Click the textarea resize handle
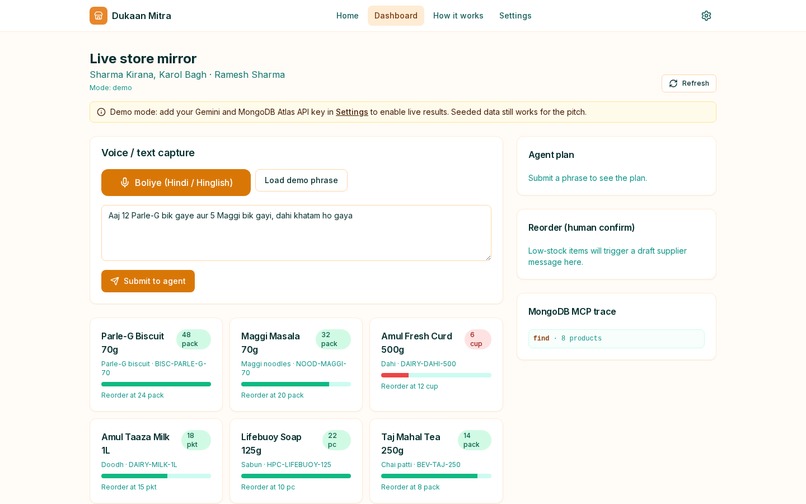 (x=488, y=257)
